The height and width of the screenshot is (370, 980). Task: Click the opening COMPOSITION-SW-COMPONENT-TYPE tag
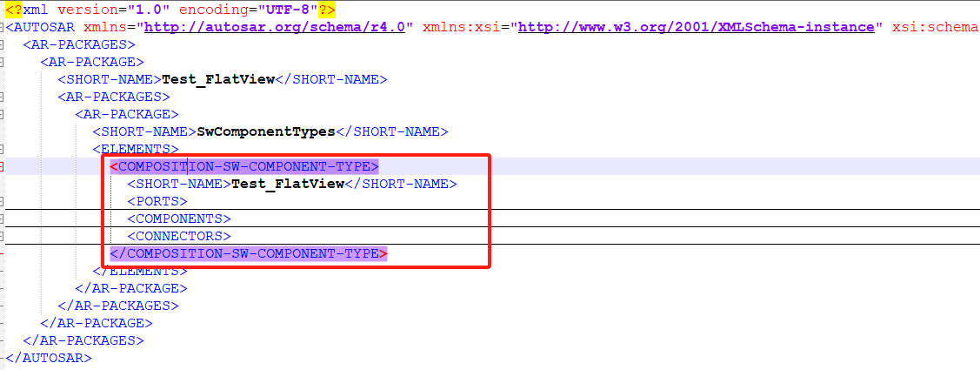pyautogui.click(x=244, y=166)
